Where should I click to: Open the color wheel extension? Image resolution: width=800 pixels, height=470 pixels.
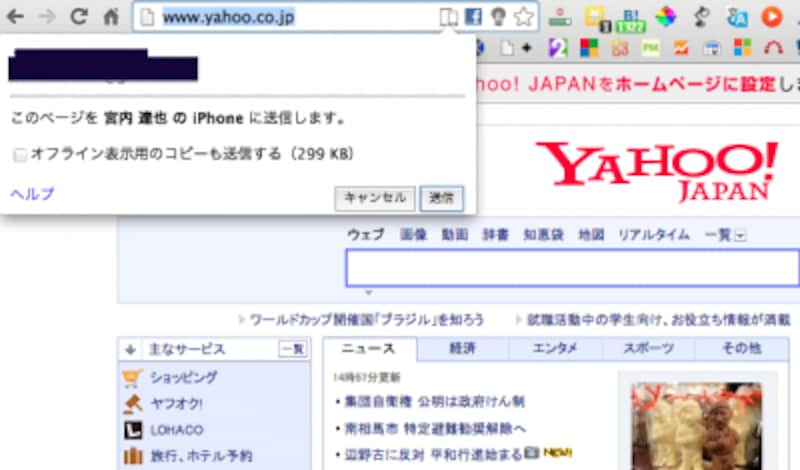[666, 17]
